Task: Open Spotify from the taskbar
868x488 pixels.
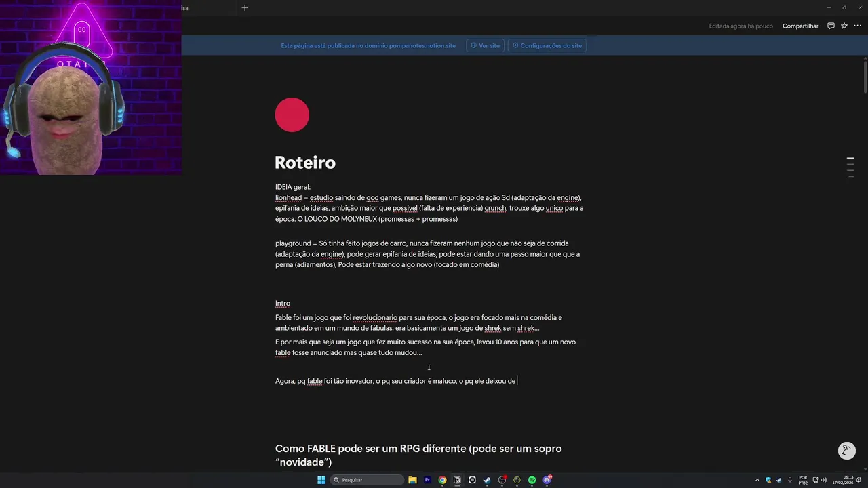Action: coord(532,480)
